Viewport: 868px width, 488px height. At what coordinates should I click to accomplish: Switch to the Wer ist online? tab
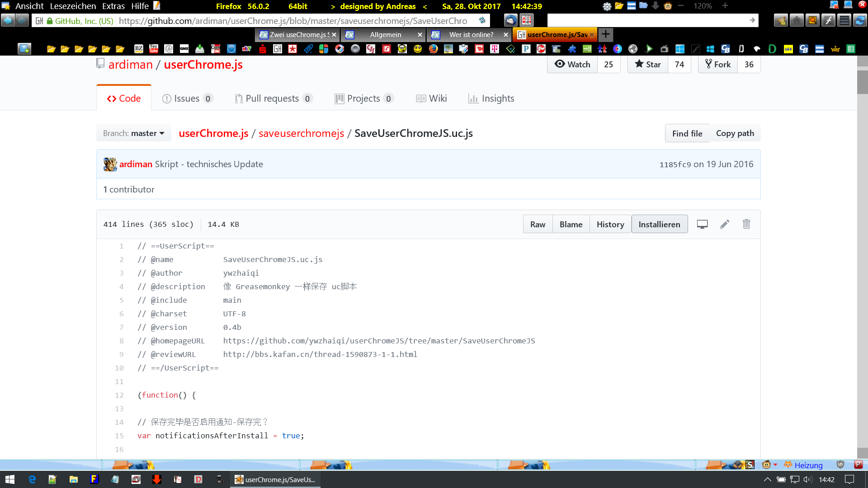click(471, 35)
